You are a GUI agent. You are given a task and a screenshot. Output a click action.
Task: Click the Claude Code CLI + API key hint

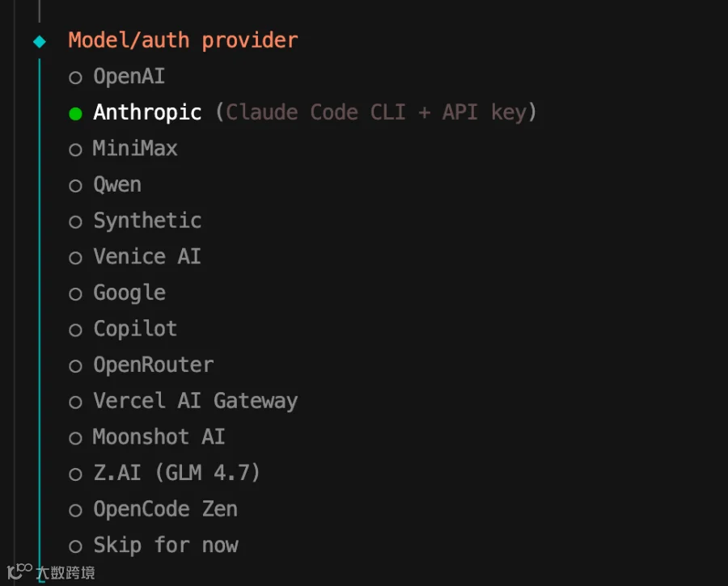376,112
